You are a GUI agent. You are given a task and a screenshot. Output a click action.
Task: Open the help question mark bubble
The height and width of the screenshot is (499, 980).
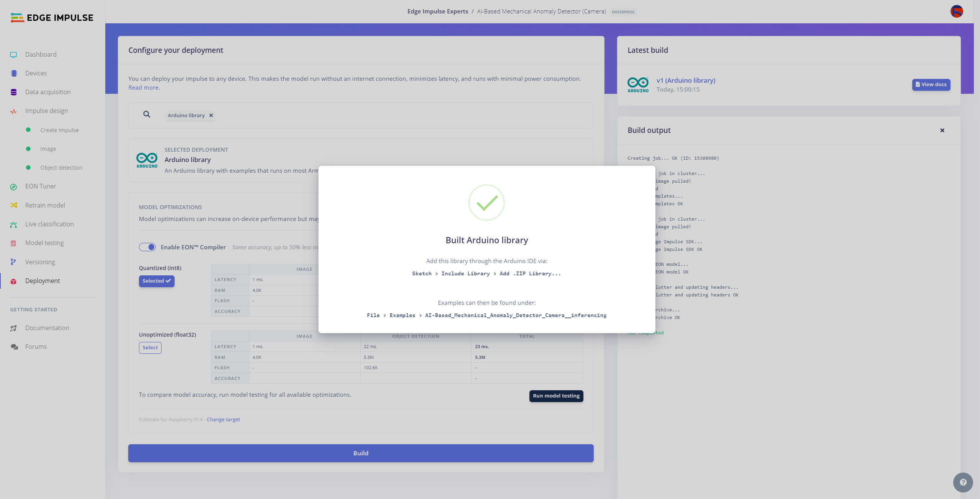pyautogui.click(x=963, y=482)
